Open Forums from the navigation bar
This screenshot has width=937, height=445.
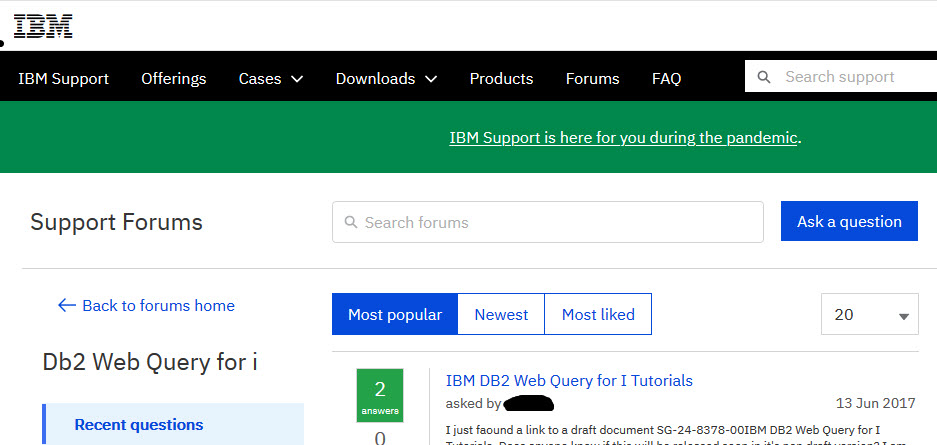tap(592, 79)
